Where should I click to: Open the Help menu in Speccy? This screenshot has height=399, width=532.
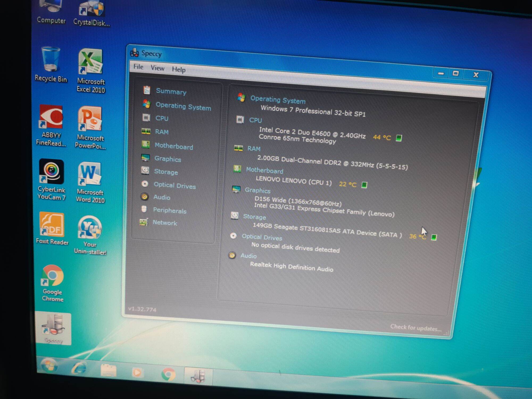178,69
